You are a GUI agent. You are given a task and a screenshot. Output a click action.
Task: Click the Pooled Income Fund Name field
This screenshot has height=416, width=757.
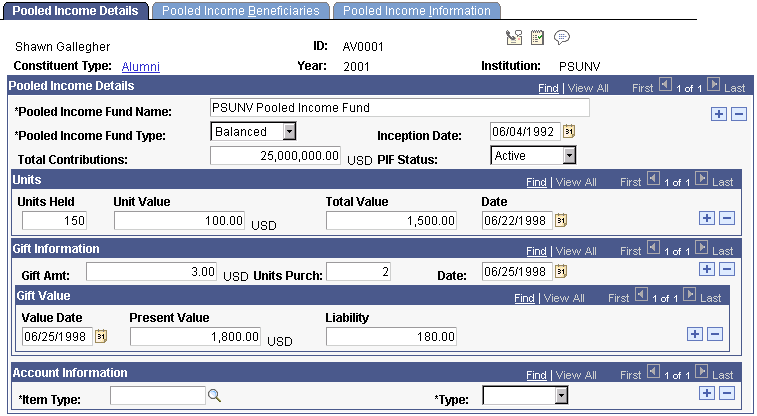pyautogui.click(x=400, y=108)
